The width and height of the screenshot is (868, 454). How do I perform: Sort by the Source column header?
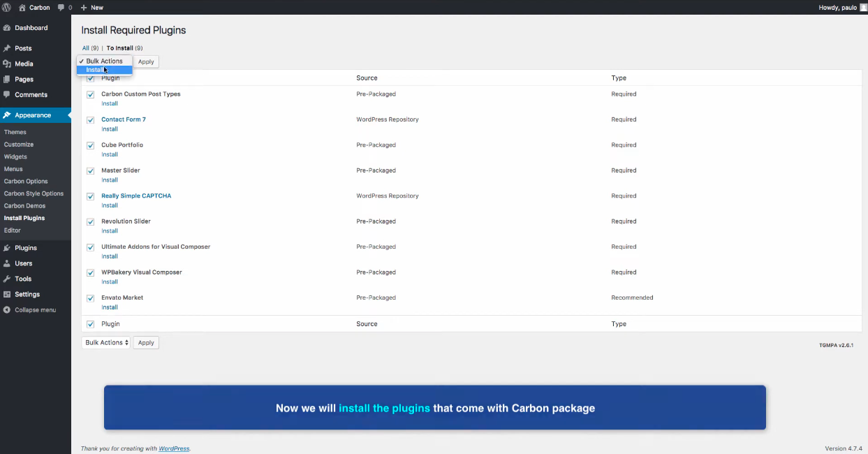coord(367,78)
